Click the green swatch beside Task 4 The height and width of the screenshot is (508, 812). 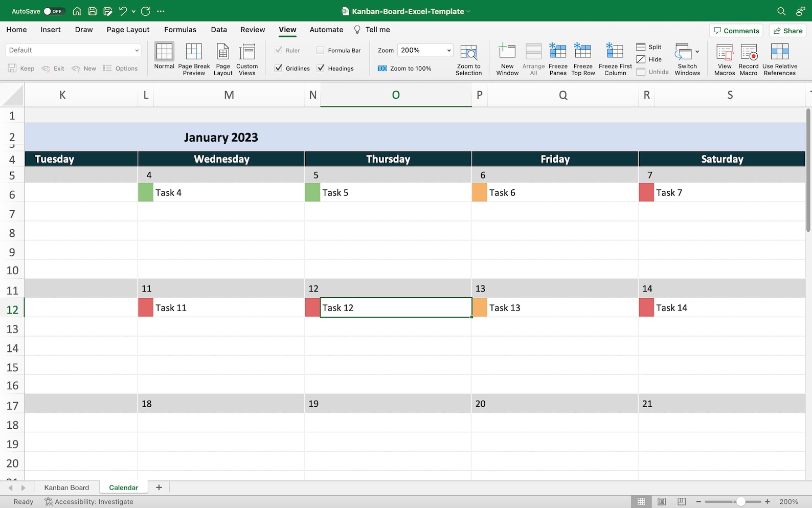[146, 192]
